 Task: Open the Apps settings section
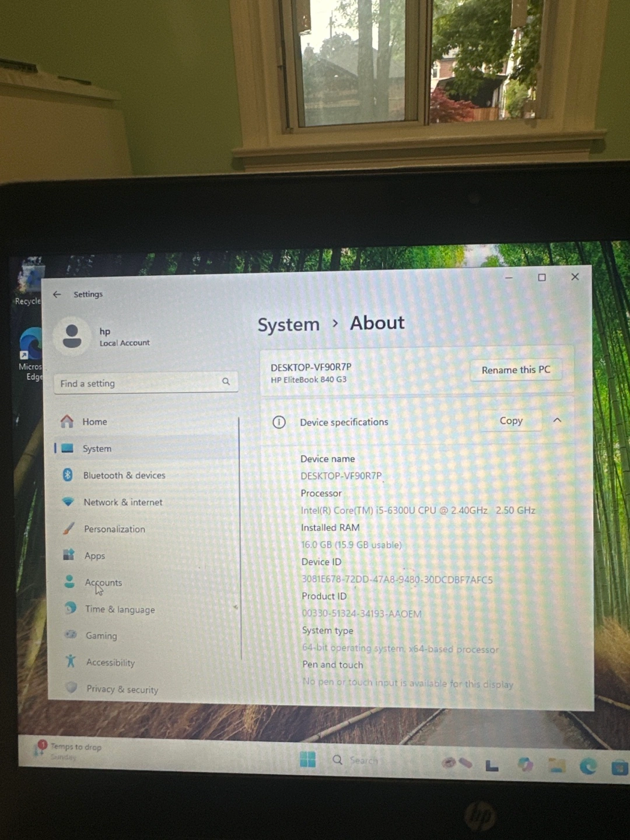click(x=94, y=556)
